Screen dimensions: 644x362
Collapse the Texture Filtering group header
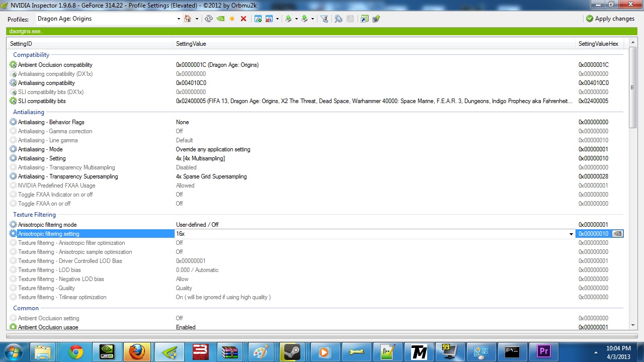click(34, 215)
